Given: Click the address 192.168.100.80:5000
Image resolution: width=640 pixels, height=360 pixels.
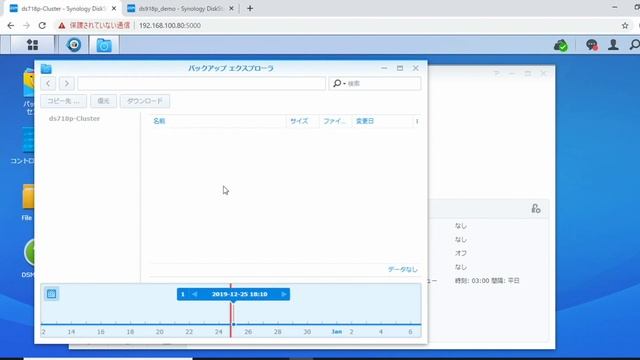Looking at the screenshot, I should coord(170,25).
